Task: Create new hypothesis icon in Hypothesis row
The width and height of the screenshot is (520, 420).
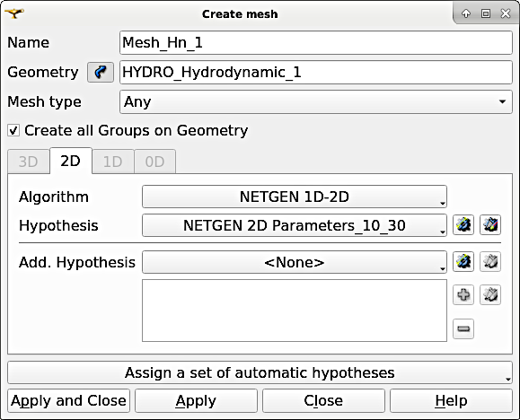Action: (463, 225)
